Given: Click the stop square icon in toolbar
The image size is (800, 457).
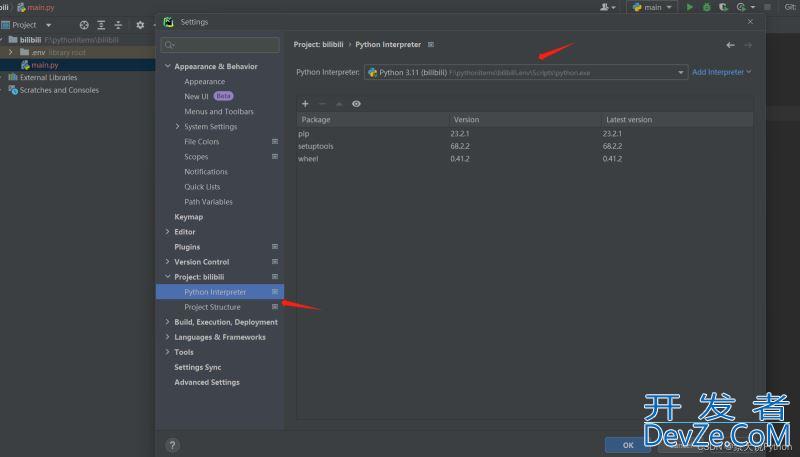Looking at the screenshot, I should tap(767, 7).
